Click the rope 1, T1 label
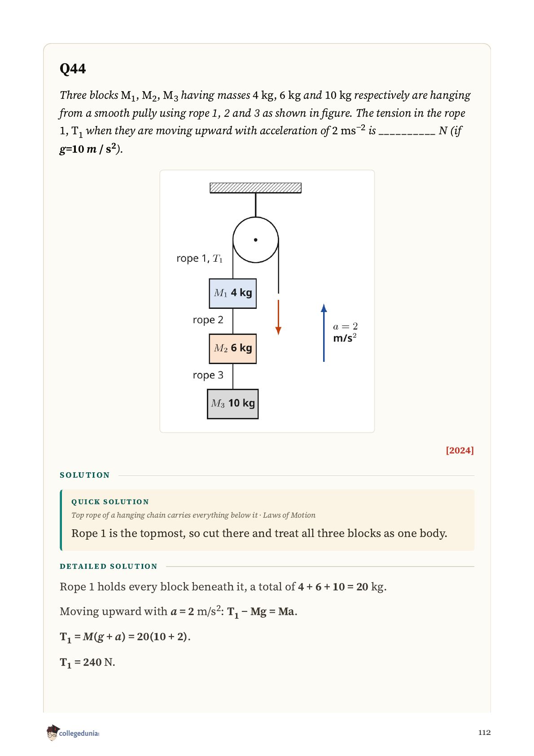The image size is (534, 756). point(200,258)
